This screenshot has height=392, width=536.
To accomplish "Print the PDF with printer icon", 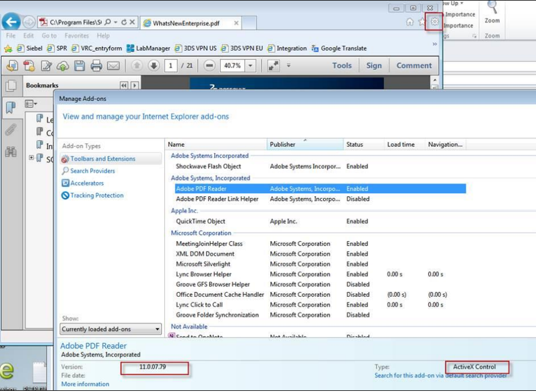I will pyautogui.click(x=96, y=65).
